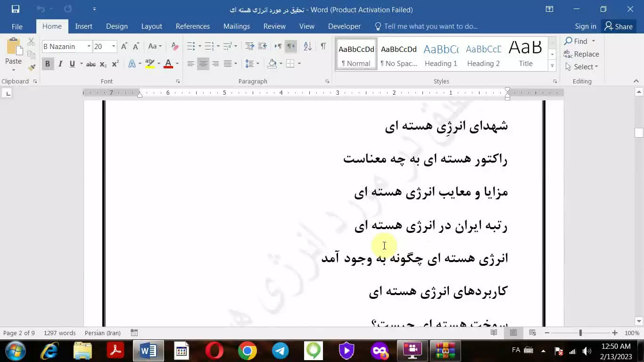Click Sign in link

point(586,26)
